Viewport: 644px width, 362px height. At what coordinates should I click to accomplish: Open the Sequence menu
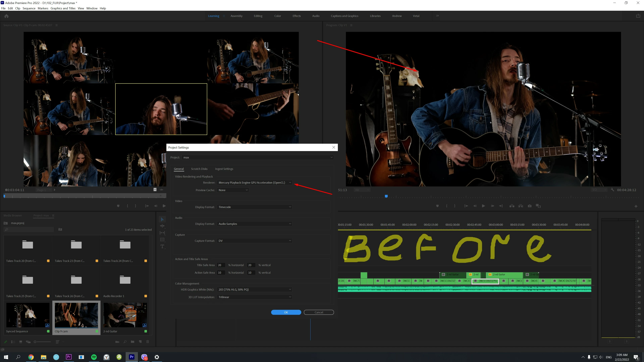(x=29, y=8)
